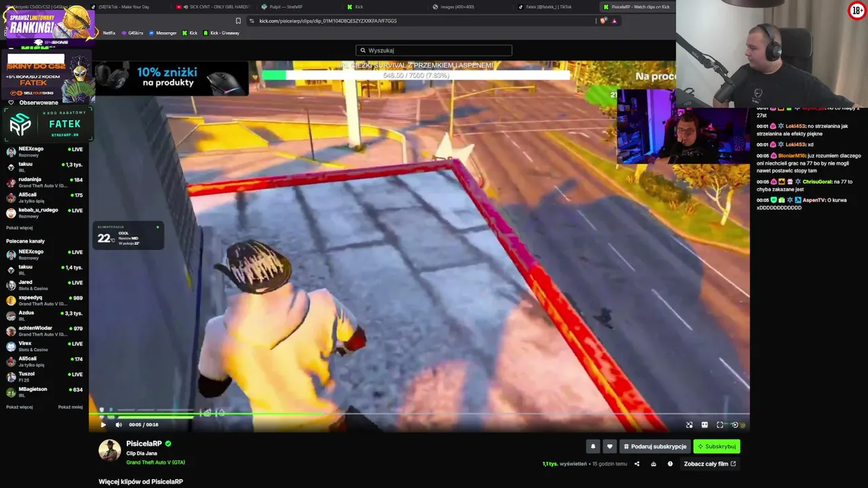868x488 pixels.
Task: Share the clip using the share icon
Action: click(x=637, y=464)
